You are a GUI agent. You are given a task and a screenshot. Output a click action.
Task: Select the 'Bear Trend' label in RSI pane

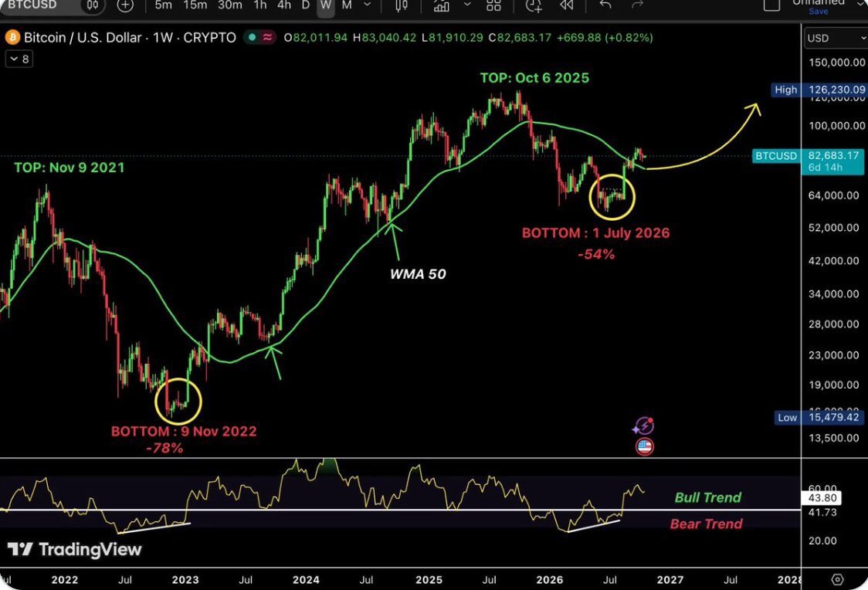pos(706,524)
